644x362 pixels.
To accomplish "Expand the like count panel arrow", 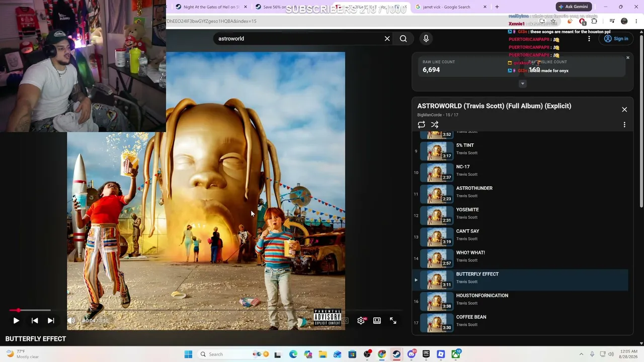I will [x=522, y=83].
